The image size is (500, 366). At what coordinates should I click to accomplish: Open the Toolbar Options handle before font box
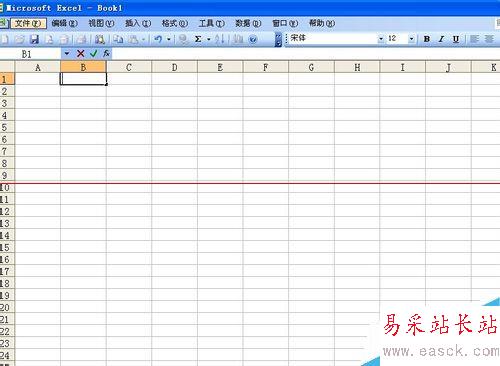278,39
